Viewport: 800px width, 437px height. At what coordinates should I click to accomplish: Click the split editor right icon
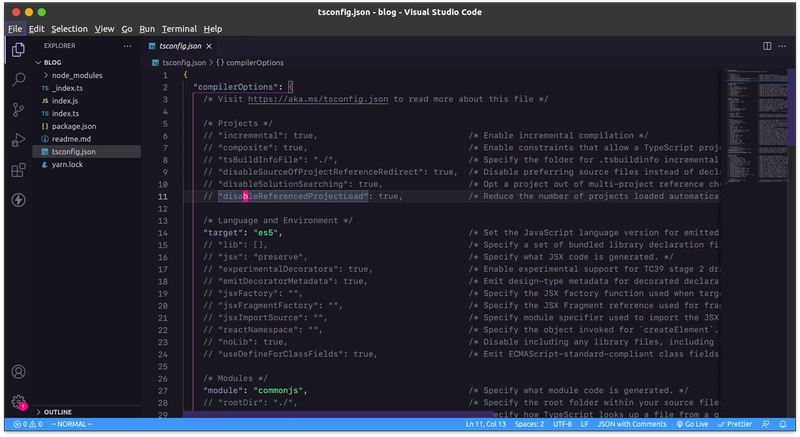(x=767, y=46)
